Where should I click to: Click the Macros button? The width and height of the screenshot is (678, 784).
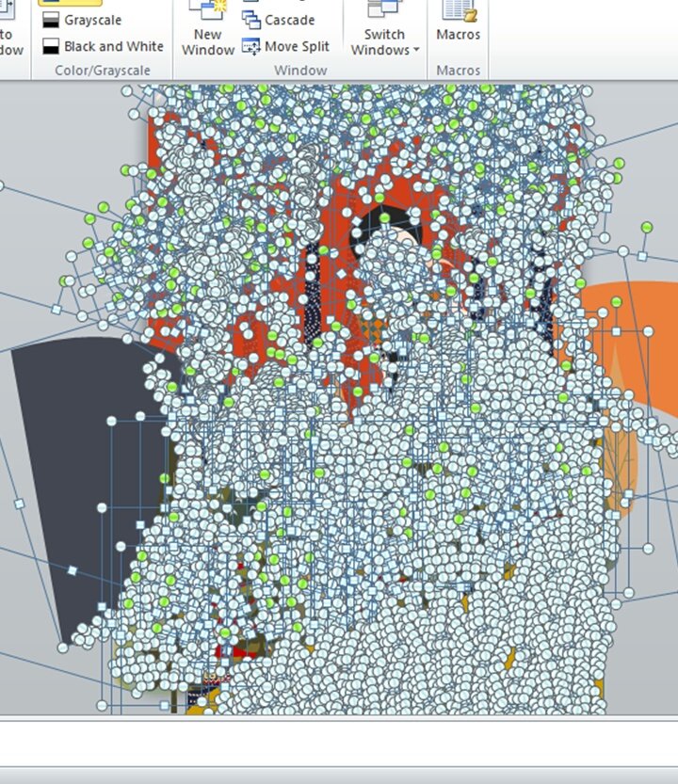click(x=459, y=23)
